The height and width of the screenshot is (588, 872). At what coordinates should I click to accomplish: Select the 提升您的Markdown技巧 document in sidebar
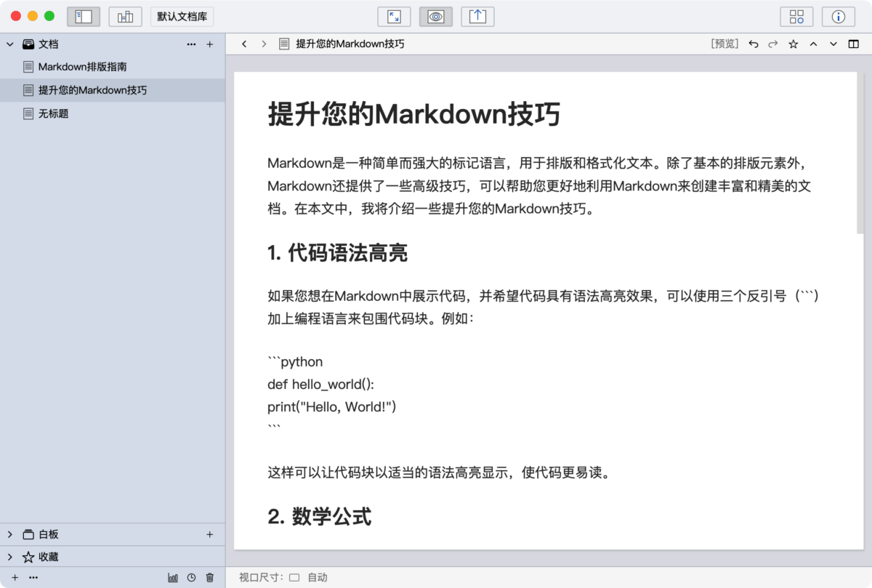(113, 90)
